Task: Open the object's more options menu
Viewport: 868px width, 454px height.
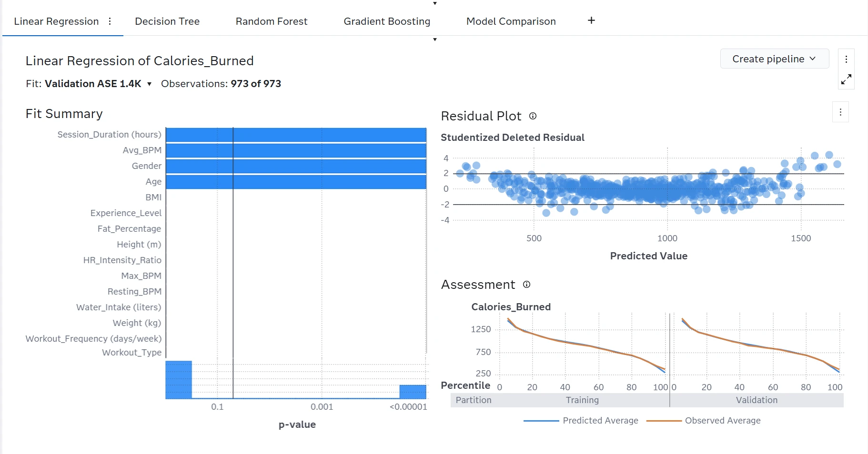Action: pos(846,59)
